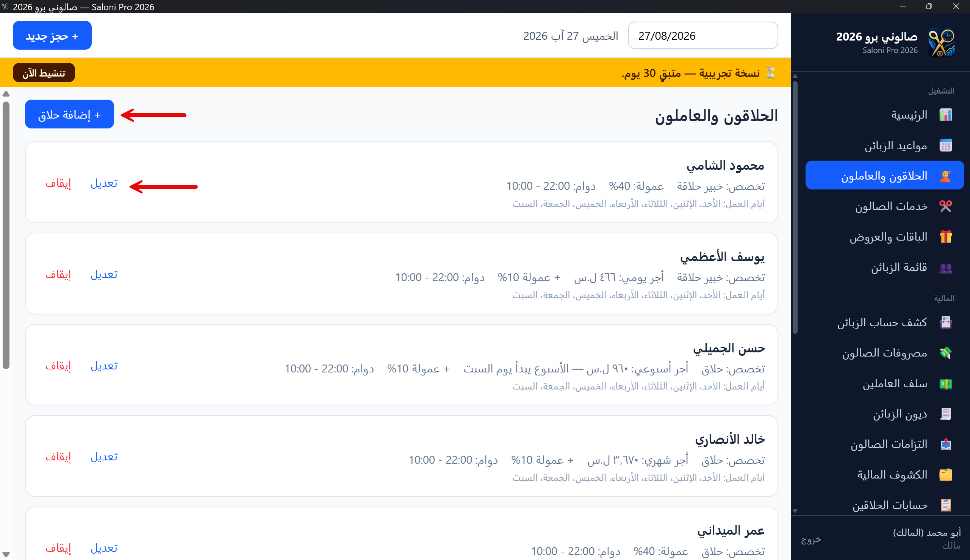The width and height of the screenshot is (970, 560).
Task: Click user name أبو محمد (المالك)
Action: tap(927, 532)
